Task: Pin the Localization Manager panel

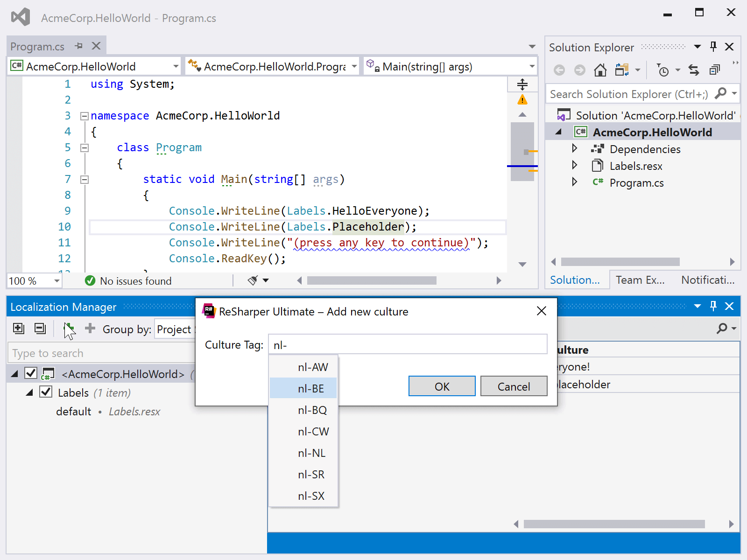Action: (713, 306)
